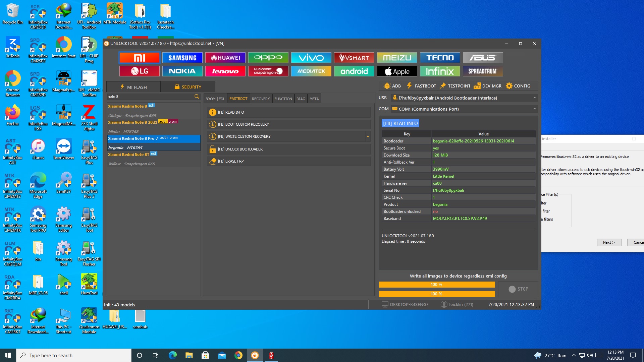644x362 pixels.
Task: Run [FB] READ INFO
Action: (288, 112)
